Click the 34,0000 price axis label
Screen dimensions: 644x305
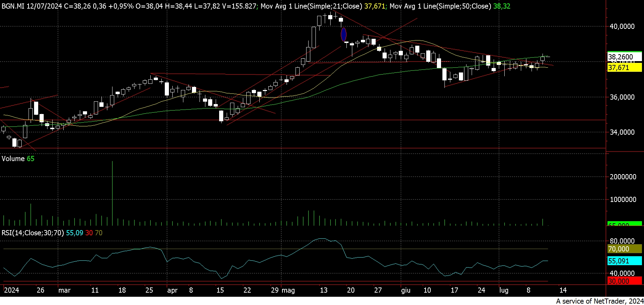coord(622,132)
